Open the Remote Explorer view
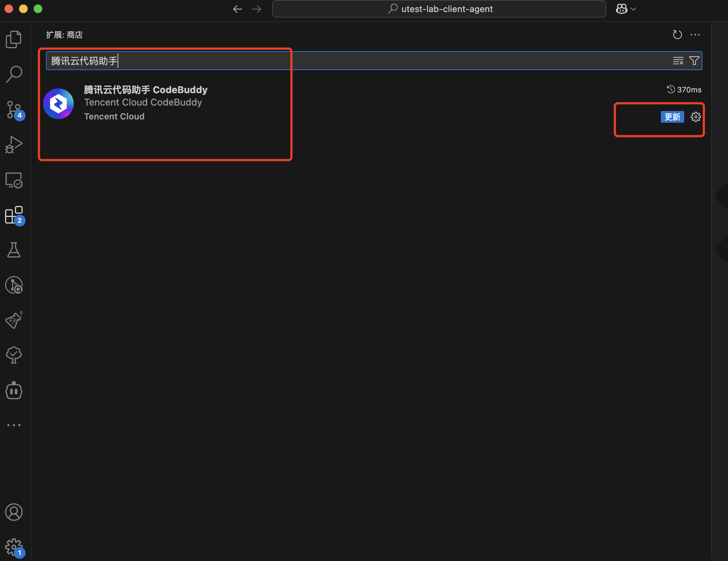 (14, 180)
